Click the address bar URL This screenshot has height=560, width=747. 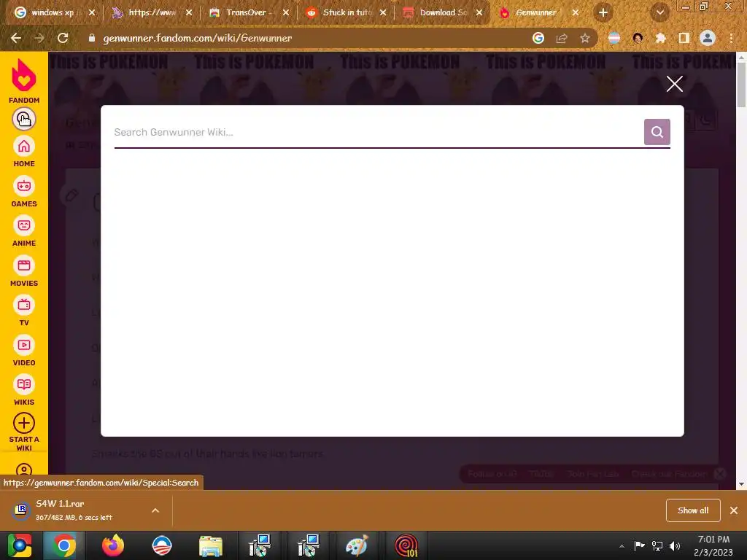click(197, 38)
